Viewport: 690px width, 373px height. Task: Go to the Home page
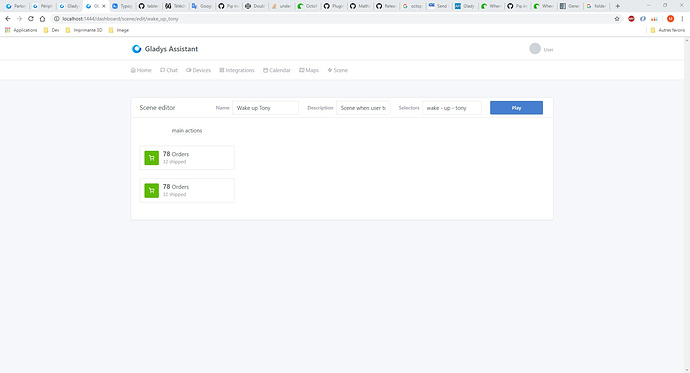tap(141, 70)
